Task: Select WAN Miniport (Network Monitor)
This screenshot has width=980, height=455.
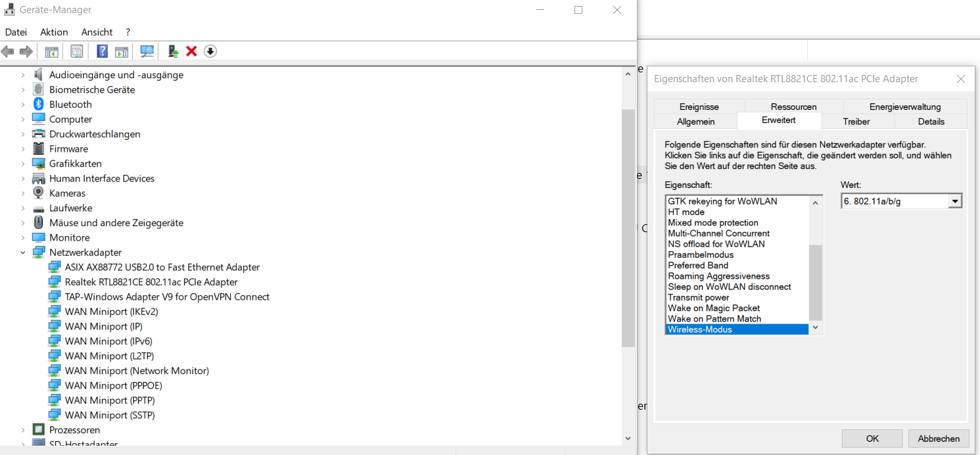Action: (137, 371)
